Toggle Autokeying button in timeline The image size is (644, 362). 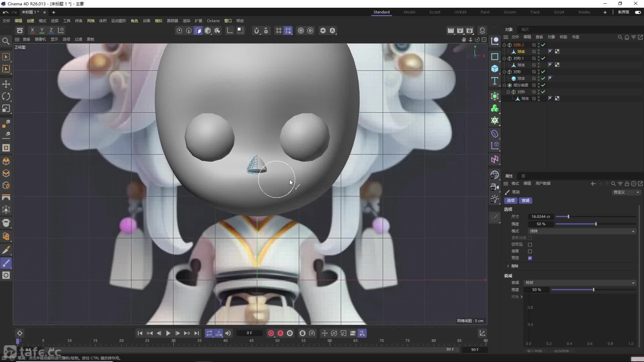pos(280,333)
